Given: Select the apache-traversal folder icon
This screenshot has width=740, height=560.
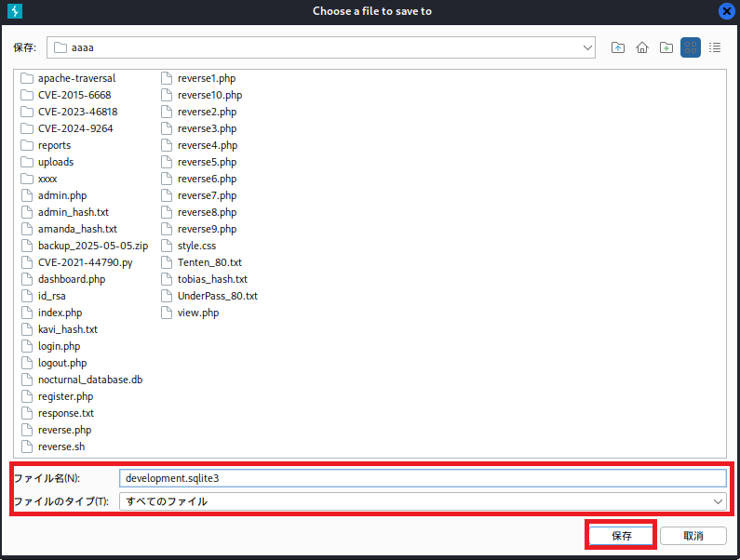Looking at the screenshot, I should pyautogui.click(x=27, y=78).
